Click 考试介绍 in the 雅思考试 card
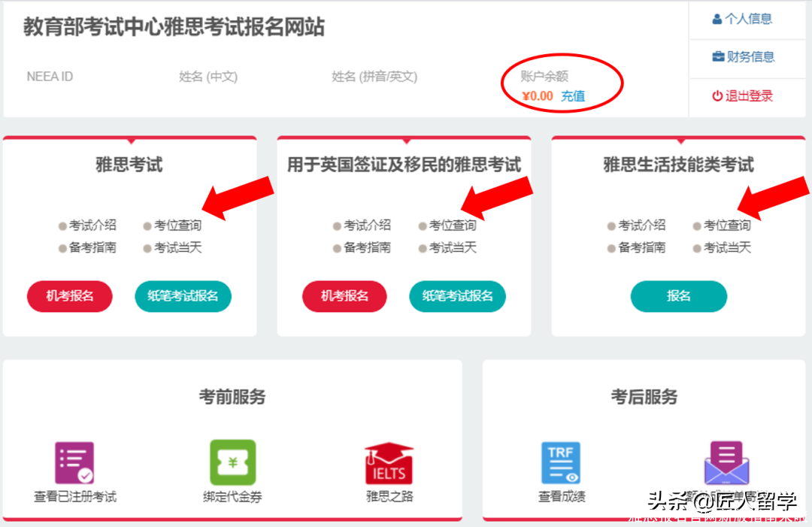Screen dimensions: 812x527 point(92,225)
